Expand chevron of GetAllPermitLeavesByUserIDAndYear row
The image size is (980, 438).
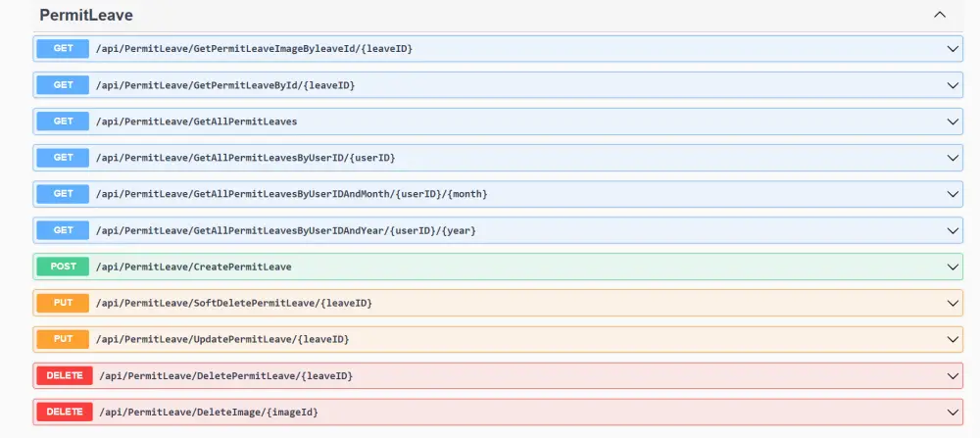954,230
